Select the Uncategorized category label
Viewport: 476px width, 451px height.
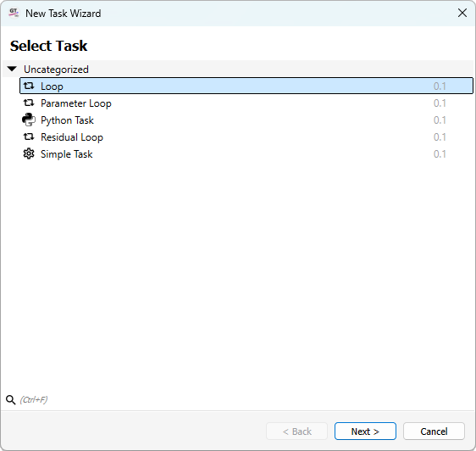[x=56, y=70]
